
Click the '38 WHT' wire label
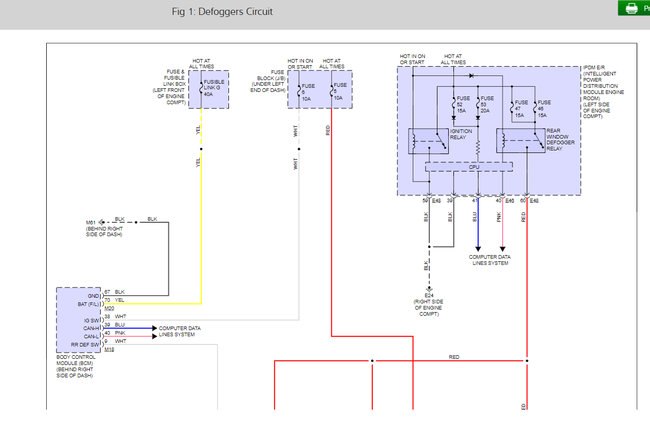115,316
